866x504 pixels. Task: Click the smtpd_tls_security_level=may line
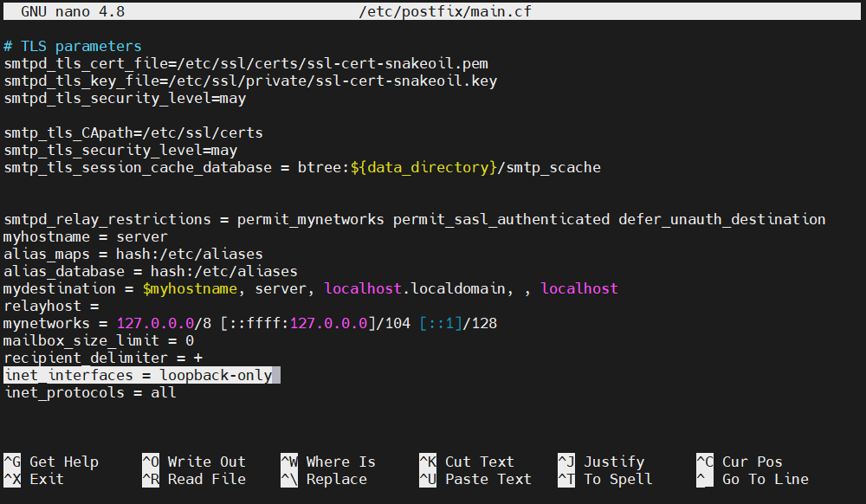point(125,98)
